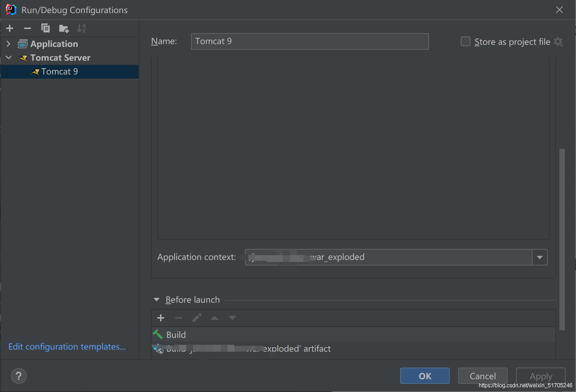Edit the selected Before launch task

(197, 318)
